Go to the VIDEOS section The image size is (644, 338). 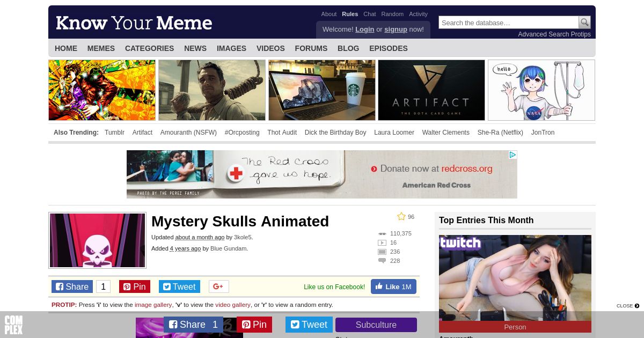pyautogui.click(x=270, y=48)
